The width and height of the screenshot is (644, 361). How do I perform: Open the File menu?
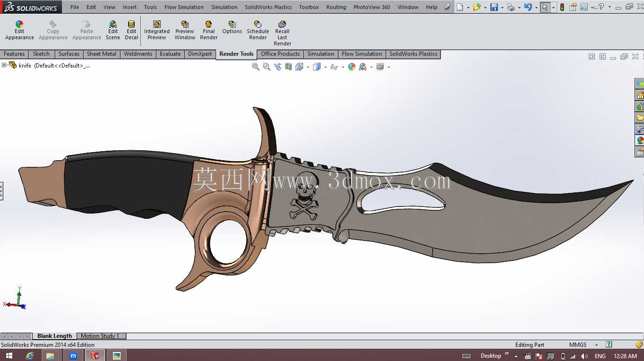click(75, 7)
